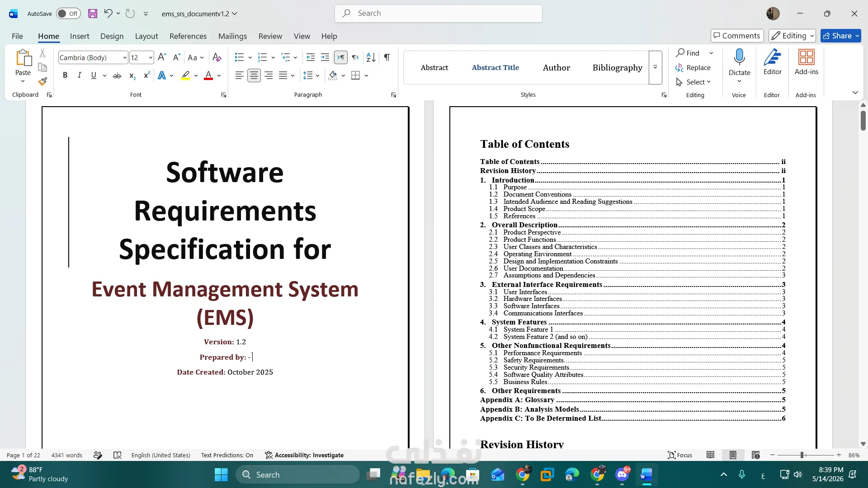Switch to Read Mode view
Screen dimensions: 868x488
pos(711,455)
